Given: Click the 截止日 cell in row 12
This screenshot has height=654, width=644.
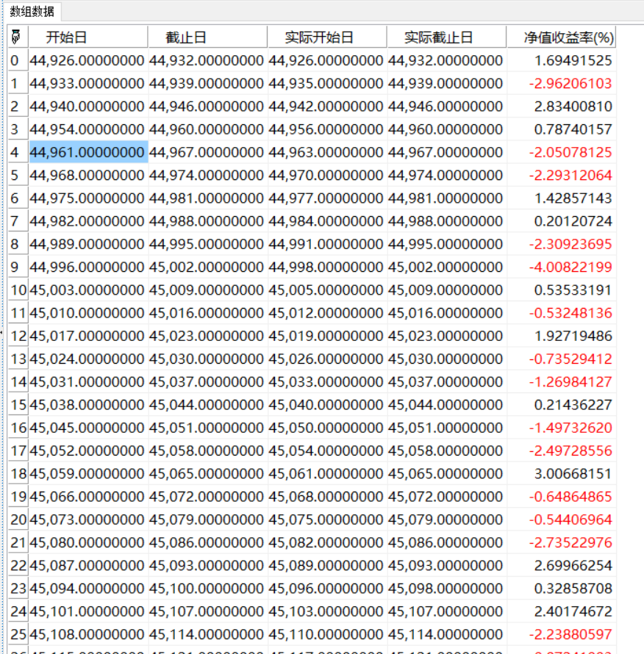Looking at the screenshot, I should coord(207,336).
